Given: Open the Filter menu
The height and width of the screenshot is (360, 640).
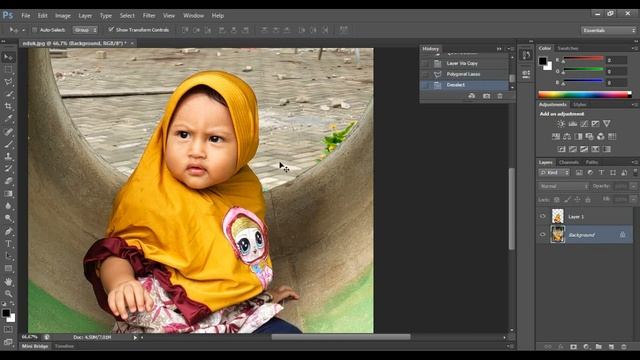Looking at the screenshot, I should (149, 16).
